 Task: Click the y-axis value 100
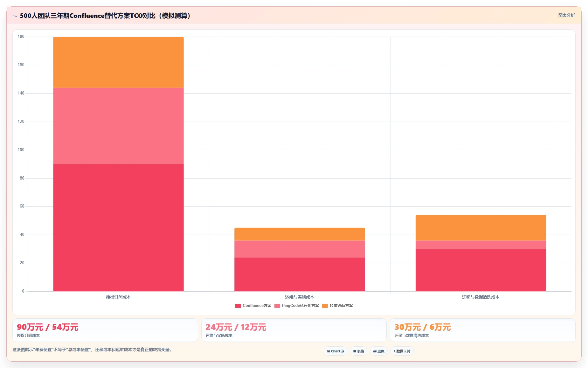tap(21, 150)
